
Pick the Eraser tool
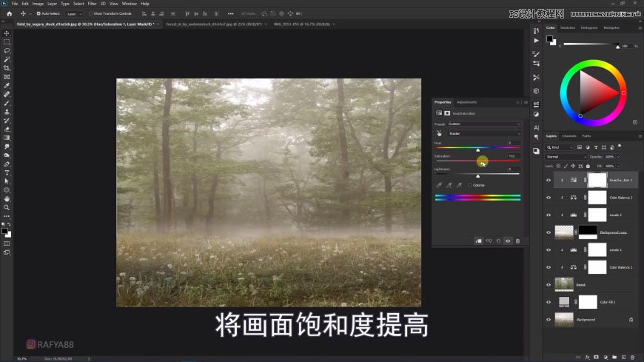7,129
